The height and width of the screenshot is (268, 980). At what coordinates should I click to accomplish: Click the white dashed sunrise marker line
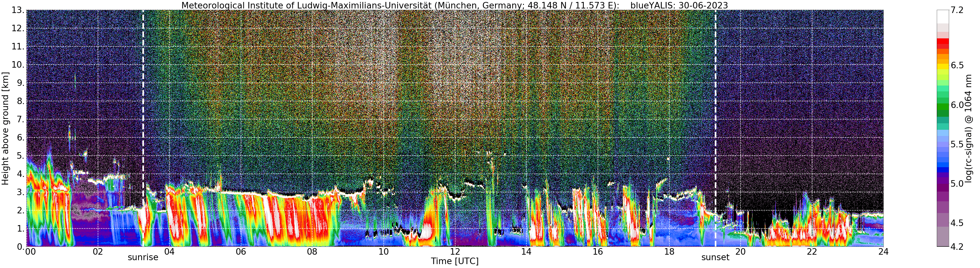(143, 128)
